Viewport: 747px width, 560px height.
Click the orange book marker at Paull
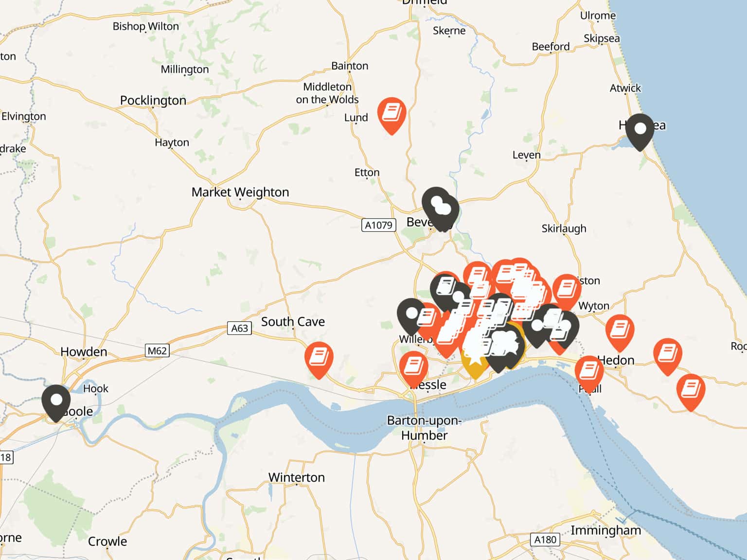click(589, 373)
